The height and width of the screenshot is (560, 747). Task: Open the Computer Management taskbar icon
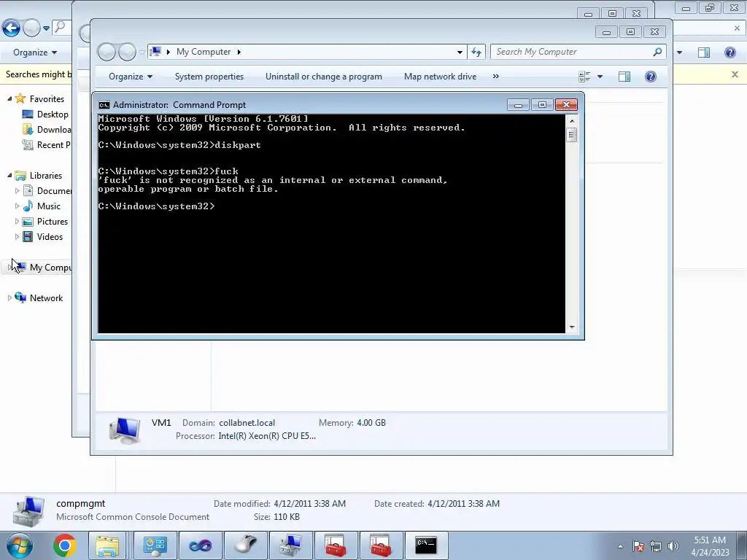(290, 545)
